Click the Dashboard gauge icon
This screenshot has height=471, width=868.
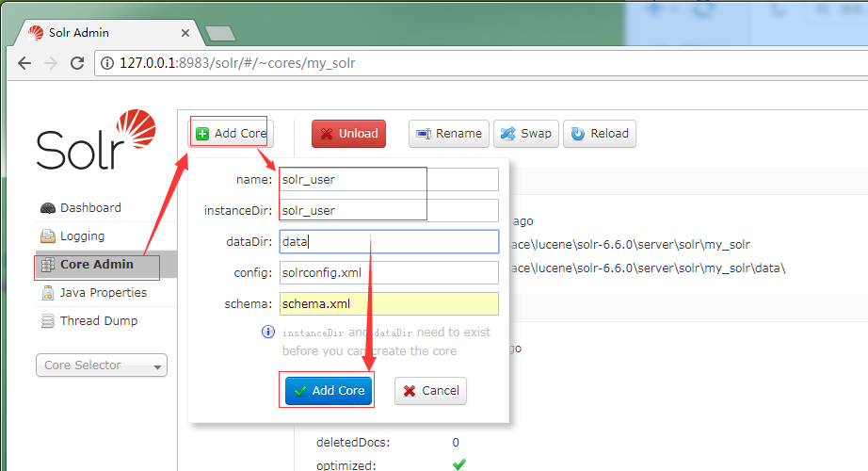48,208
